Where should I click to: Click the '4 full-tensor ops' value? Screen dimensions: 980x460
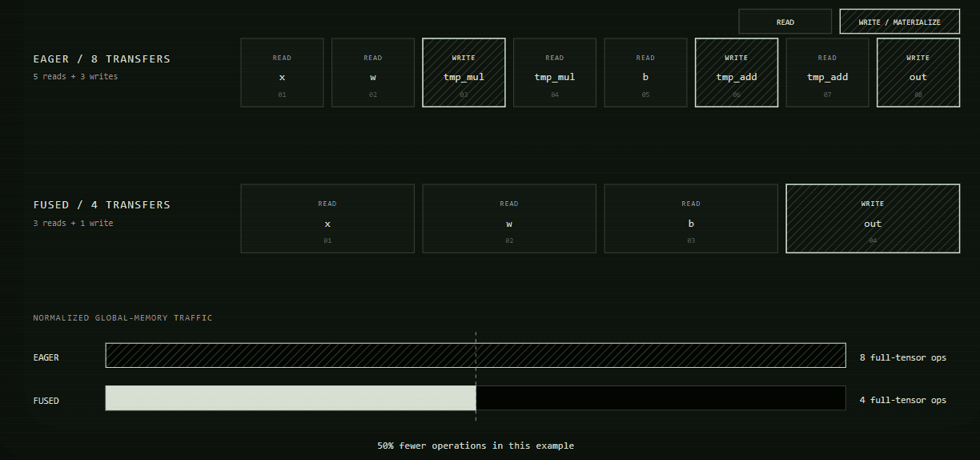(x=903, y=400)
